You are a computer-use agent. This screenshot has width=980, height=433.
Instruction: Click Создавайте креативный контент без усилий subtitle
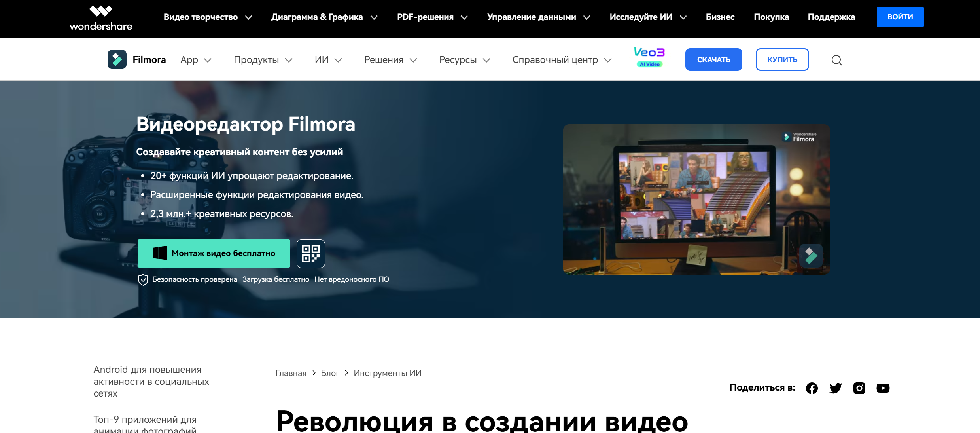[x=240, y=152]
